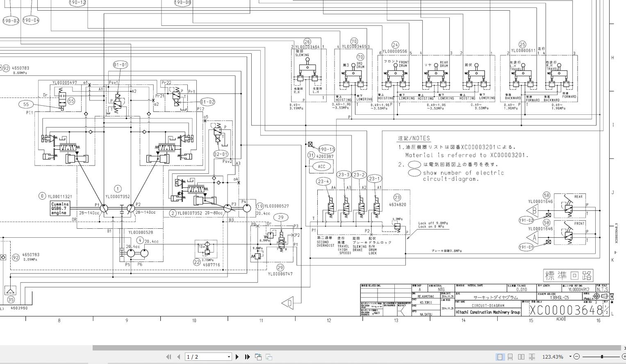The height and width of the screenshot is (364, 626).
Task: Open the page number dropdown
Action: point(228,357)
